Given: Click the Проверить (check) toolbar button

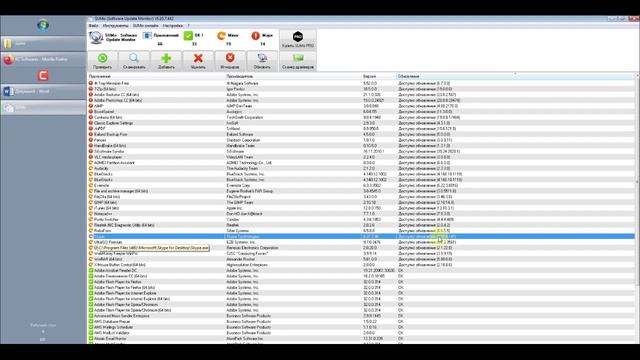Looking at the screenshot, I should pyautogui.click(x=102, y=61).
